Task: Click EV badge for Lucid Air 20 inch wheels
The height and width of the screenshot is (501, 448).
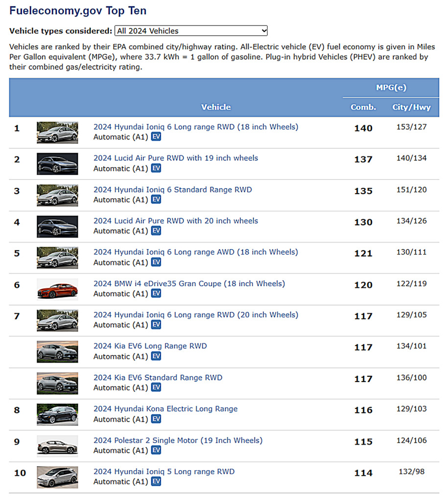Action: [x=156, y=231]
